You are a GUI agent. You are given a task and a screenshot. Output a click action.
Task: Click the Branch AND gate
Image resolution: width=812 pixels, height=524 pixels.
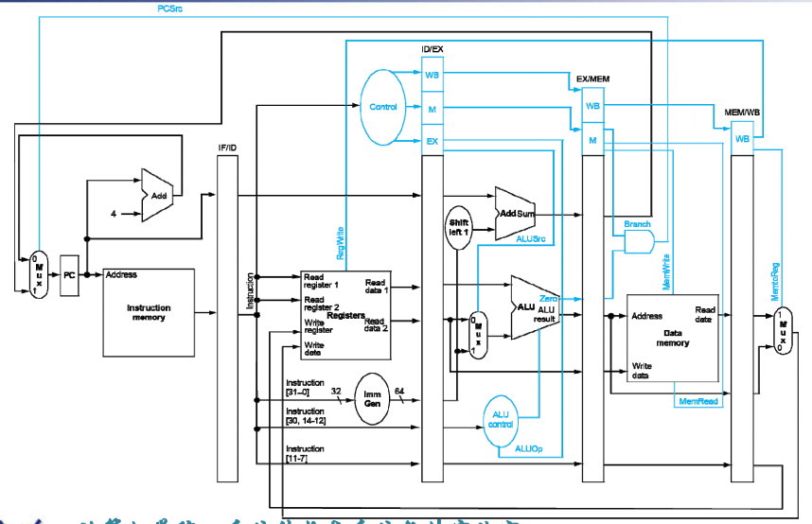coord(640,242)
